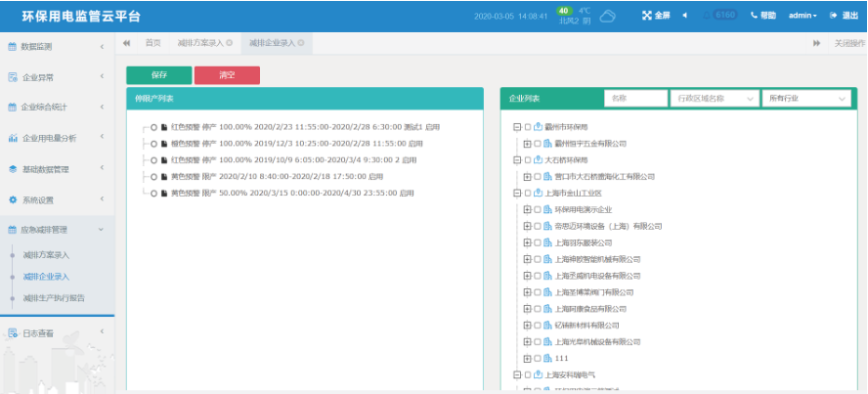Click the red 清空 button
868x394 pixels.
point(227,75)
